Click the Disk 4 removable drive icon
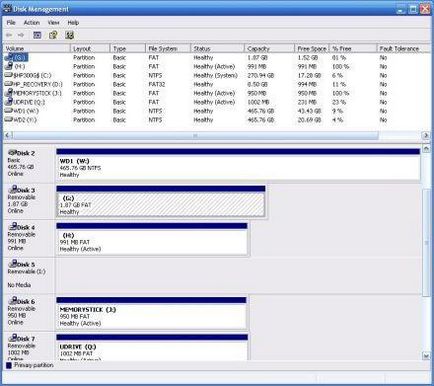This screenshot has width=434, height=386. pyautogui.click(x=13, y=227)
